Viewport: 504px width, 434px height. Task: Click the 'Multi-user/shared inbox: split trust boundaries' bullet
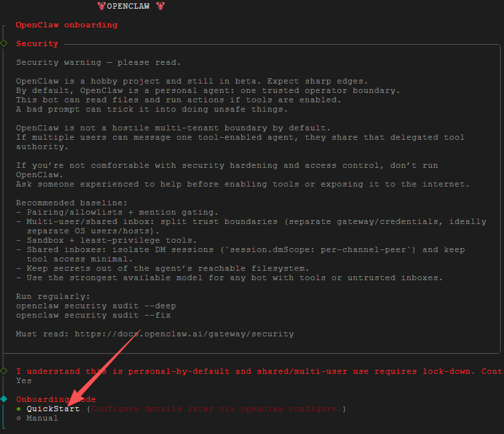[x=251, y=226]
